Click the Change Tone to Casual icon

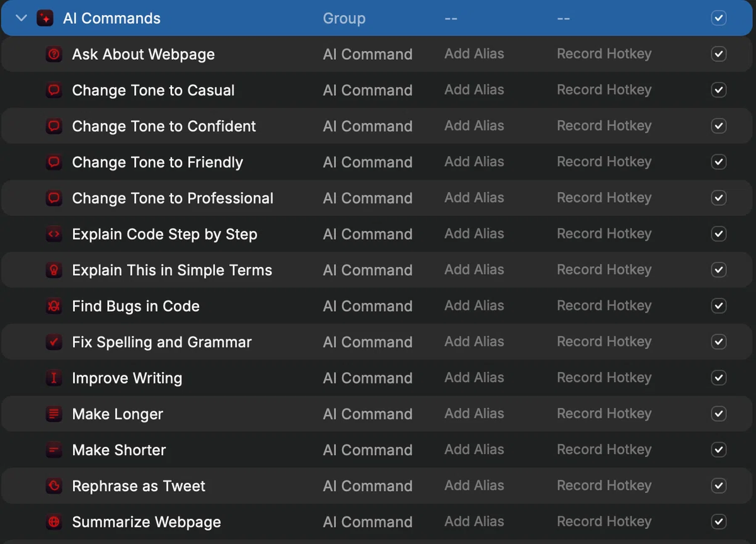tap(54, 90)
